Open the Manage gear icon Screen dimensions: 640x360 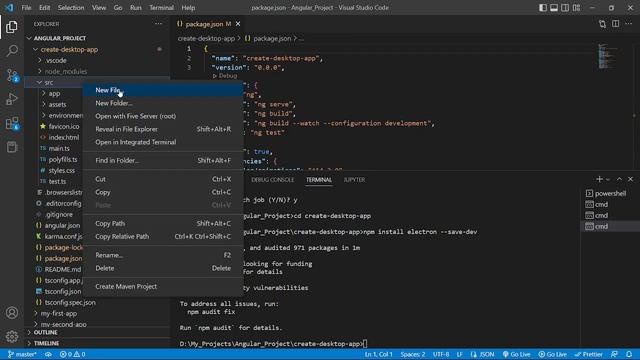tap(12, 336)
